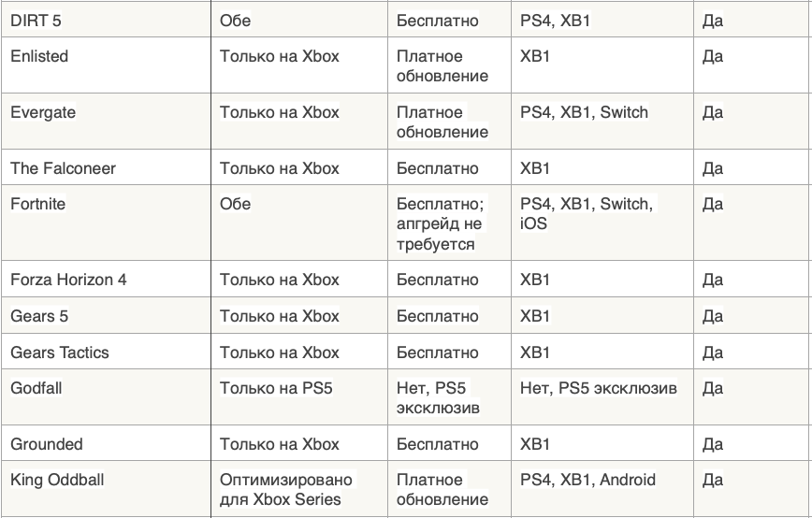Click the Godfall game name cell
812x518 pixels.
(36, 388)
